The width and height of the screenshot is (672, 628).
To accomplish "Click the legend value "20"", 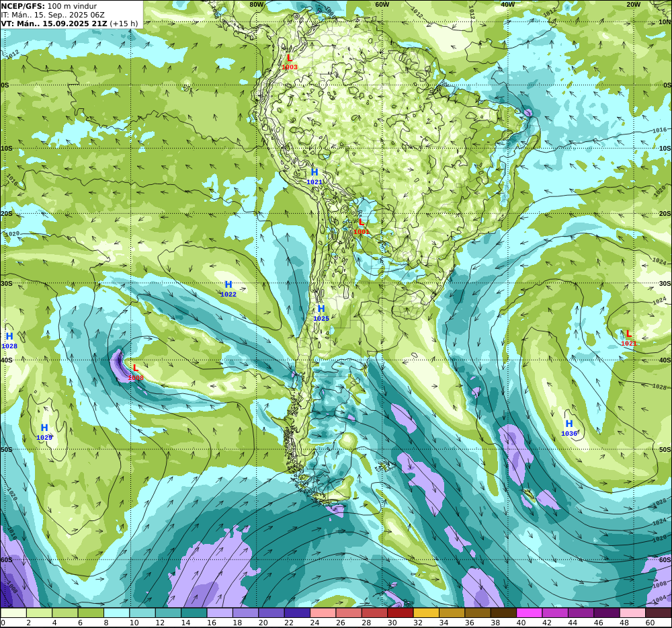I will click(263, 623).
